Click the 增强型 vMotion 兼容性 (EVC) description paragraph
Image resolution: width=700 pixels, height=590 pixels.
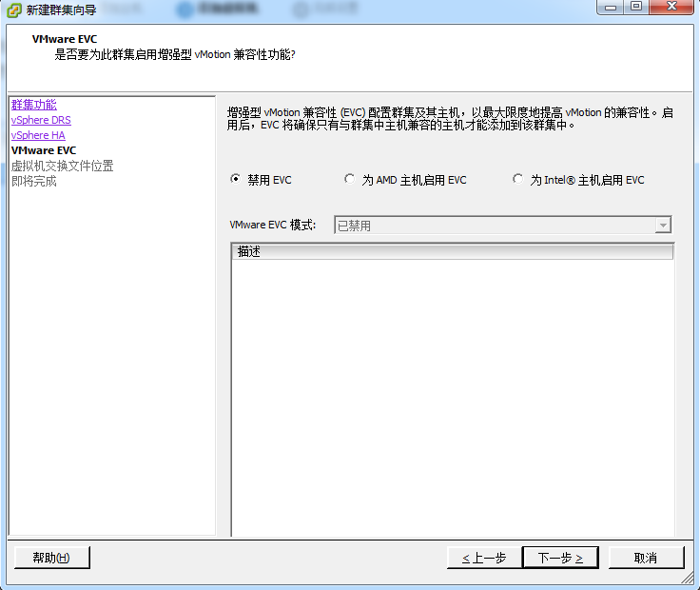point(450,119)
